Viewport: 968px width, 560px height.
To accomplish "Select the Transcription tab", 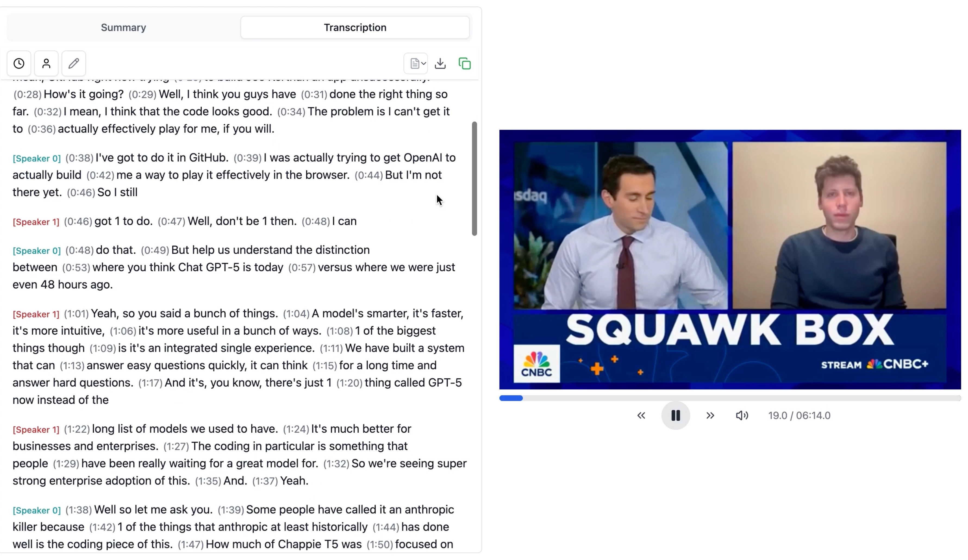I will click(355, 27).
